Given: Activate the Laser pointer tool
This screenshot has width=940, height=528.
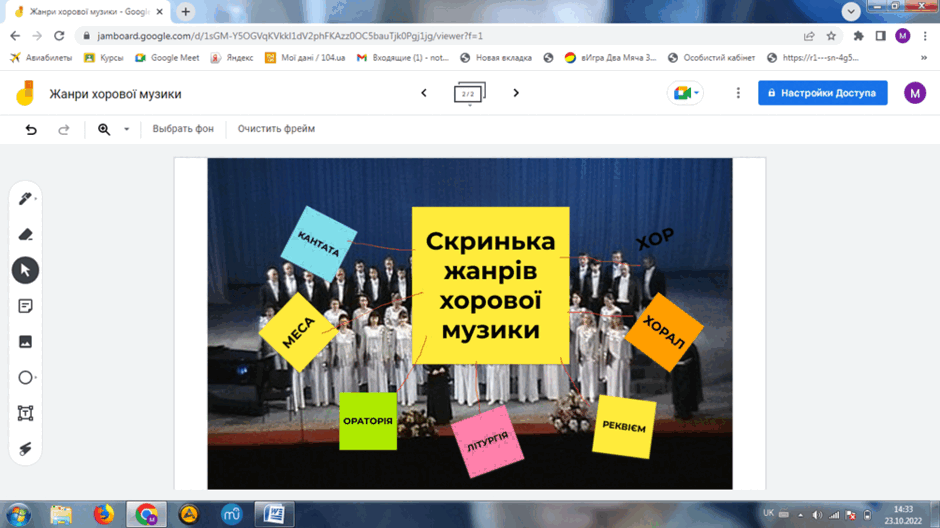Looking at the screenshot, I should point(25,449).
